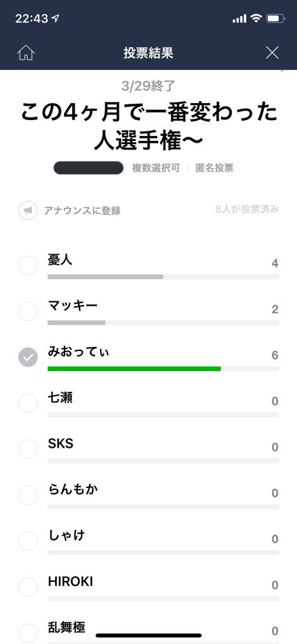Tap the location arrow beside the clock
This screenshot has height=644, width=297.
click(56, 18)
